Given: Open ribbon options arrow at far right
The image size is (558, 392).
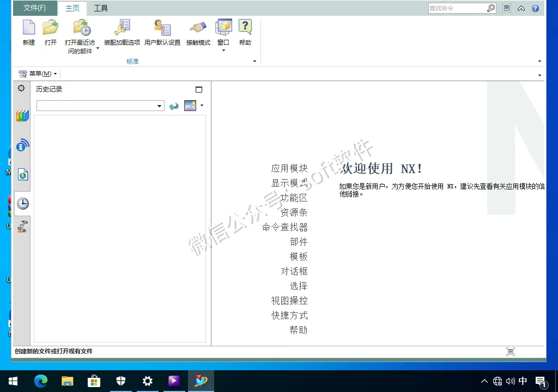Looking at the screenshot, I should (x=539, y=61).
